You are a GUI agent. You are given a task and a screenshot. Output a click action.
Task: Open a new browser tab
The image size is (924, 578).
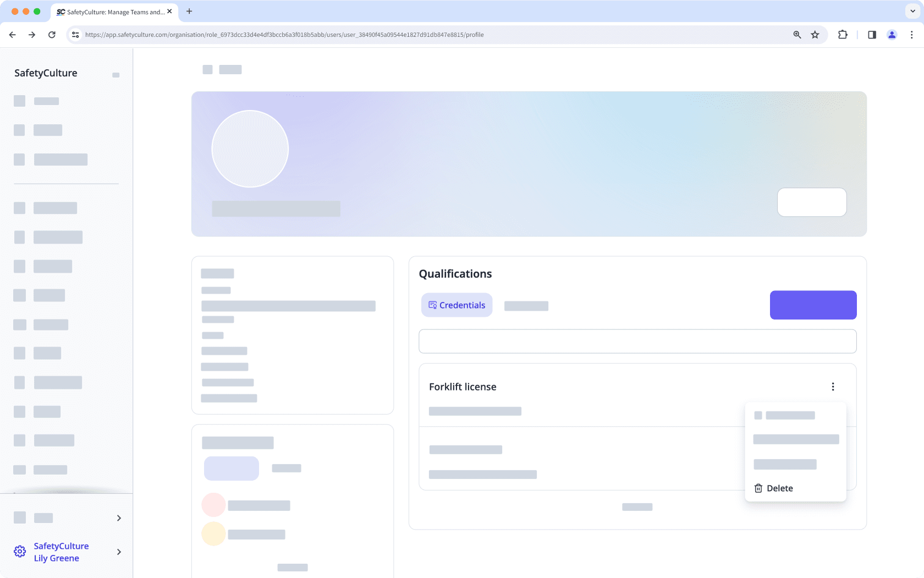[x=189, y=12]
